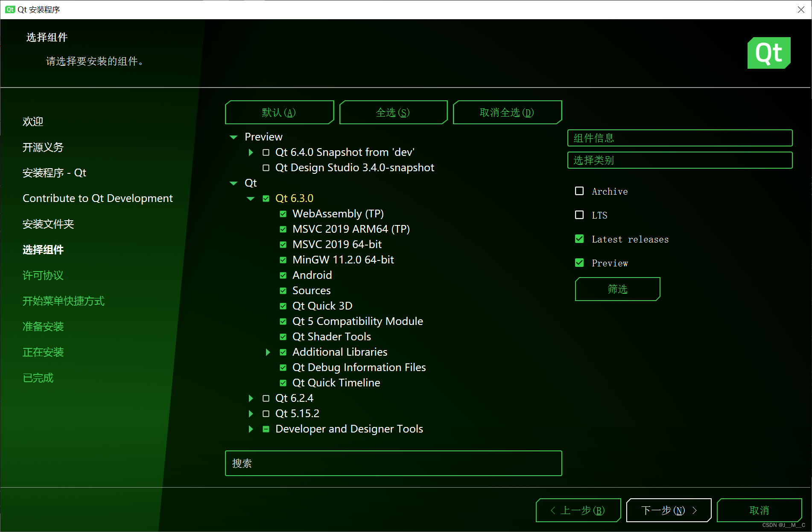Apply category filter with 筛选 button
Viewport: 812px width, 532px height.
click(617, 289)
